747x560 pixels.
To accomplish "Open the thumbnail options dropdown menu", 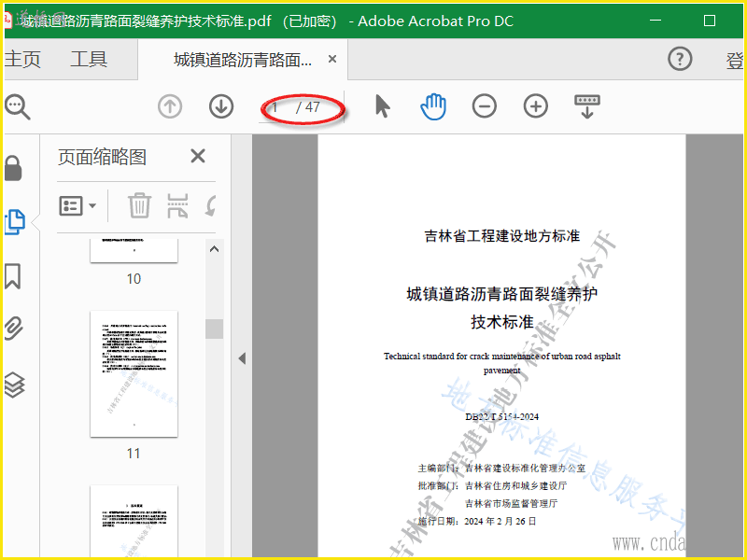I will [78, 205].
